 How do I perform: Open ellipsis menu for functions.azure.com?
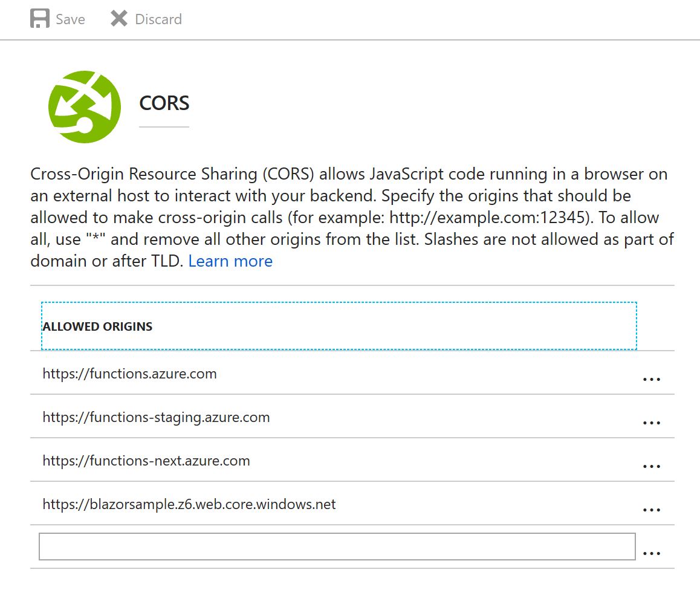(652, 379)
